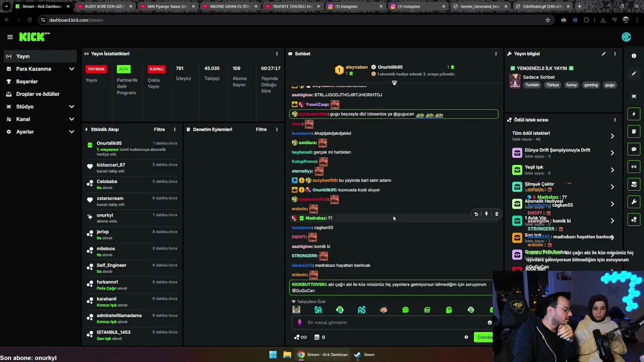Delete the Madrabaz chat message
644x362 pixels.
(x=497, y=214)
